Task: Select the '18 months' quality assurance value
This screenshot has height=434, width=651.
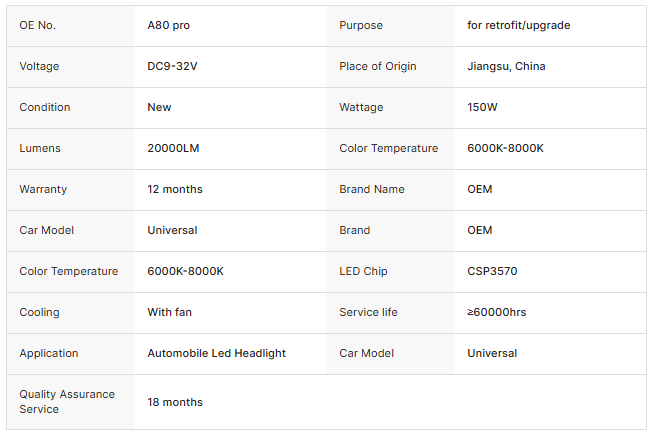Action: [175, 402]
